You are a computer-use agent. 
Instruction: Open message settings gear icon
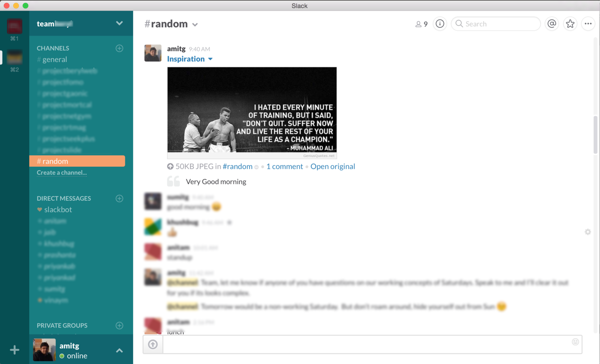click(x=588, y=232)
